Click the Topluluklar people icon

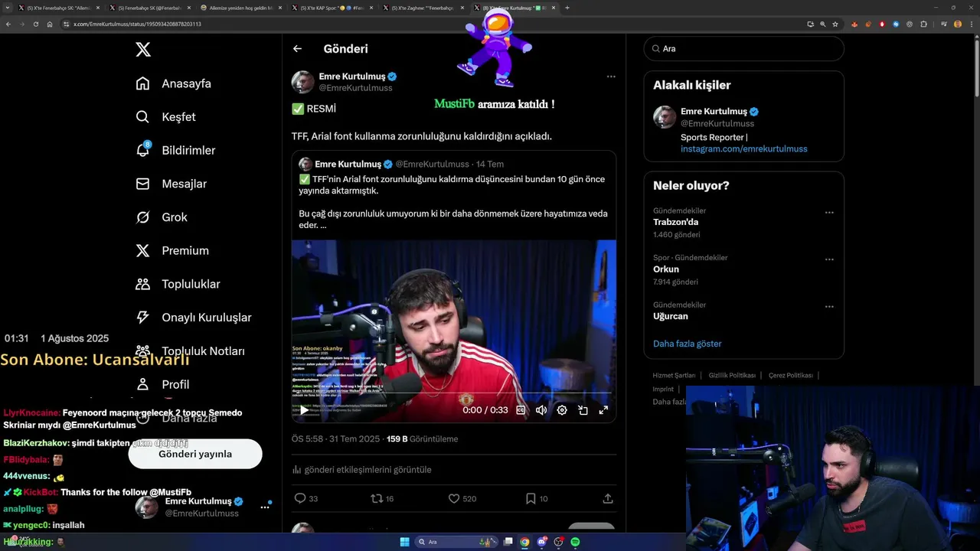click(143, 284)
